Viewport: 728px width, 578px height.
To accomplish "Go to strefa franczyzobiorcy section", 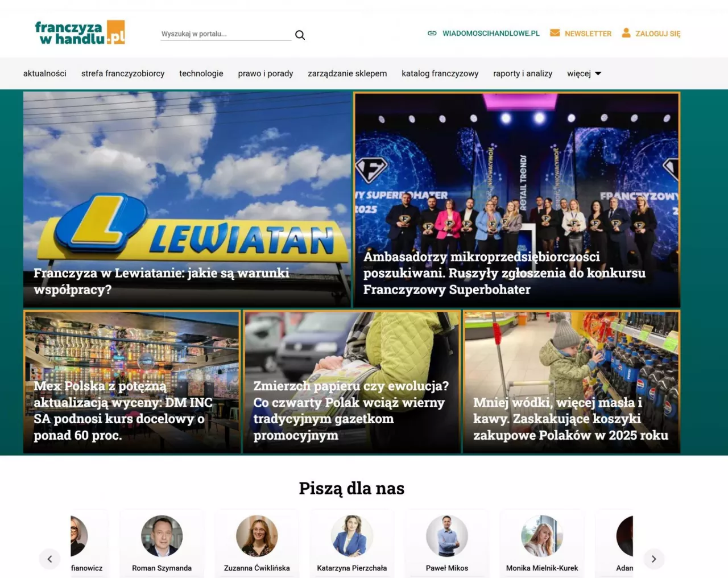I will click(x=123, y=73).
